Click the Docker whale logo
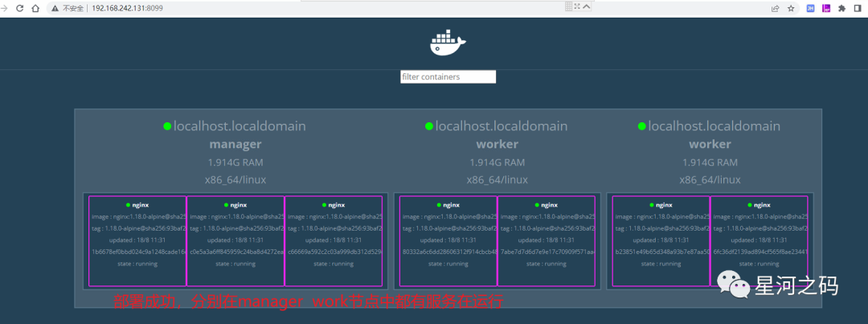 448,43
